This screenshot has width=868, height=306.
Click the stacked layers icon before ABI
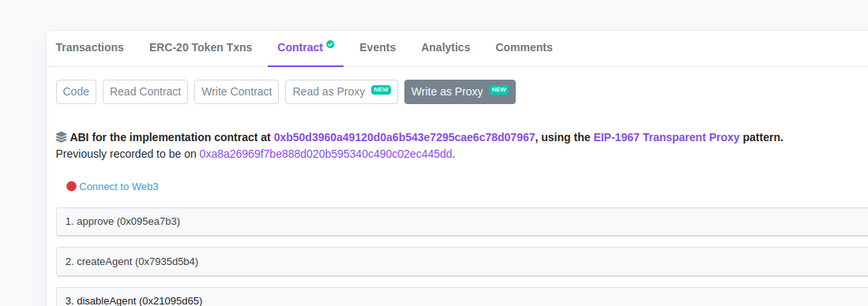click(x=62, y=137)
